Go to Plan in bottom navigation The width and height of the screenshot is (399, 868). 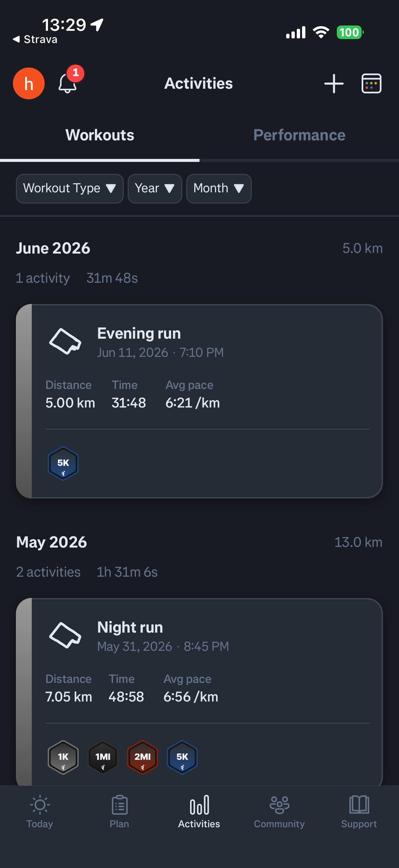(x=119, y=811)
